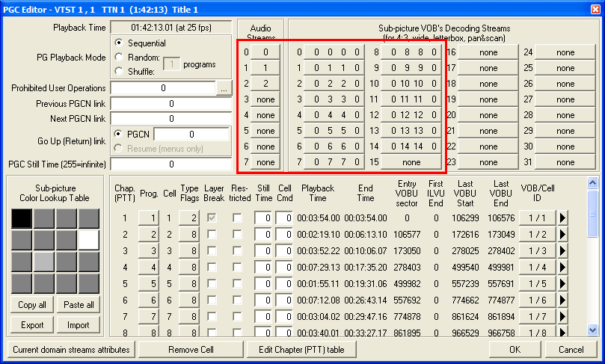Enable the Layer Break checkbox for chapter 2
605x364 pixels.
click(212, 235)
